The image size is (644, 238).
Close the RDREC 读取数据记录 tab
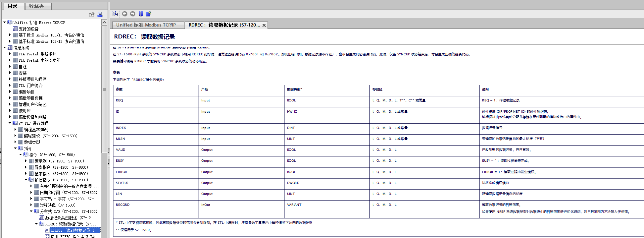pyautogui.click(x=264, y=25)
